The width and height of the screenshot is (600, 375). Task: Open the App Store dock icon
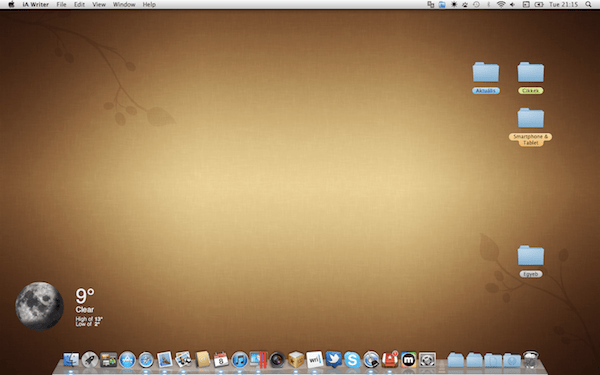click(x=127, y=360)
